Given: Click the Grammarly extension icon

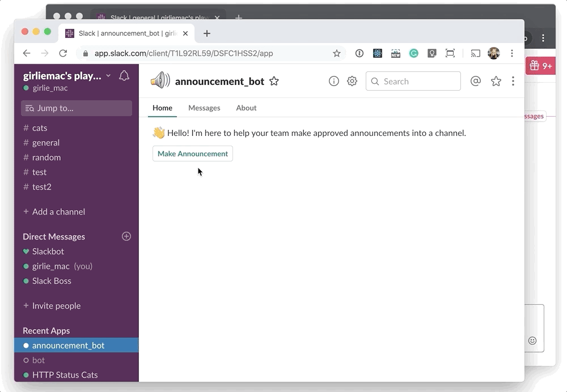Looking at the screenshot, I should coord(414,53).
